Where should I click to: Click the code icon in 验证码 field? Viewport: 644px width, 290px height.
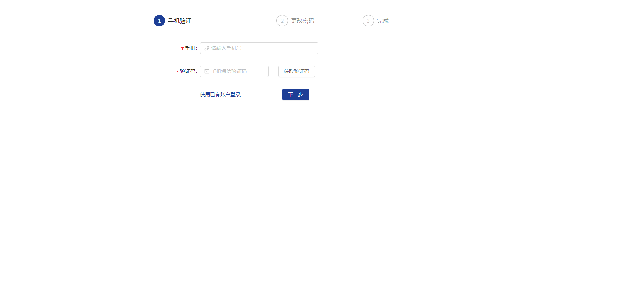(207, 71)
